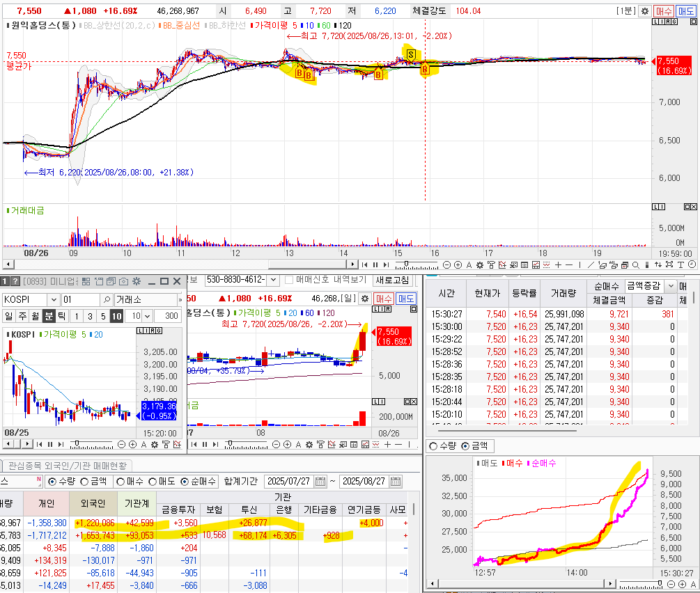Open gear settings in daily chart header
700x593 pixels.
(365, 299)
